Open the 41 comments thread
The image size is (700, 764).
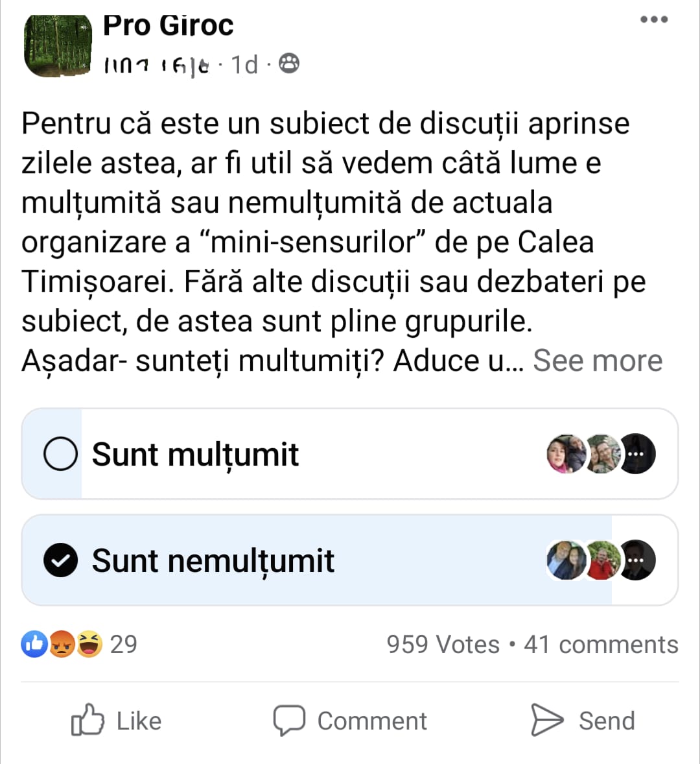click(601, 645)
